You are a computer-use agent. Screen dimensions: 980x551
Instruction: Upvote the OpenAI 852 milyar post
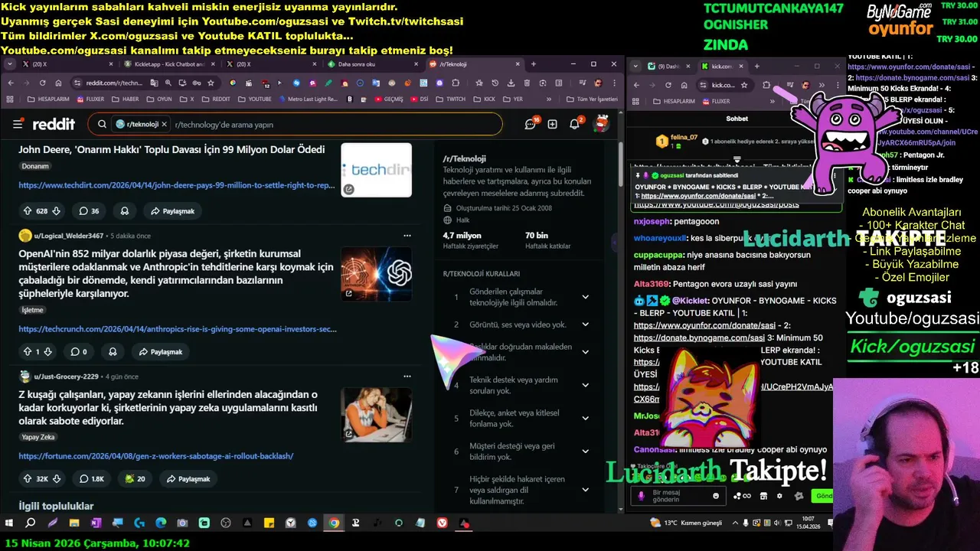click(x=28, y=352)
